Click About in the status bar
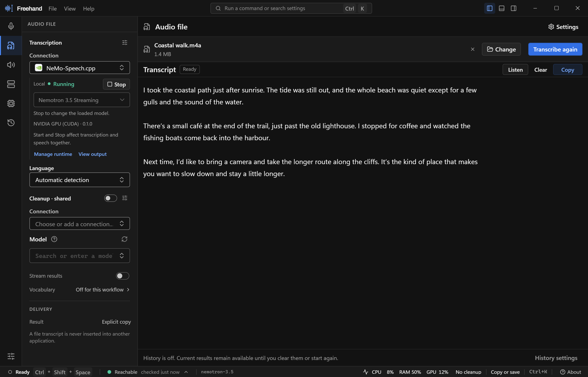 [x=570, y=372]
